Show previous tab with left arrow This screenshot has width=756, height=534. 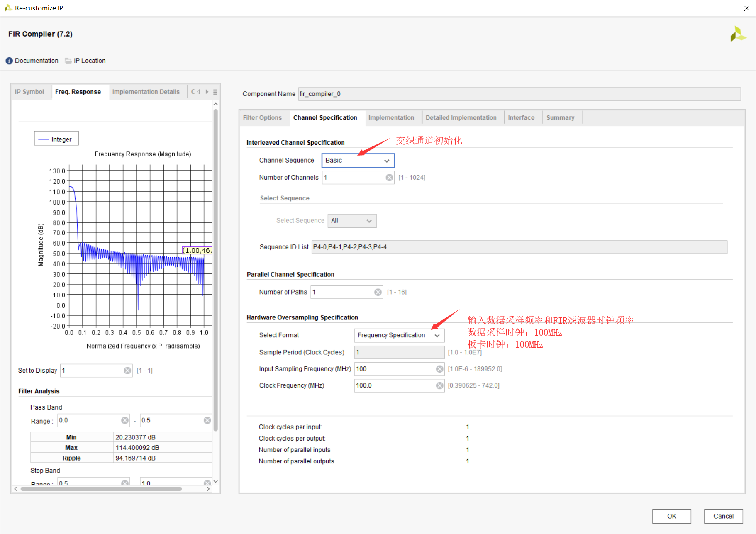point(199,92)
